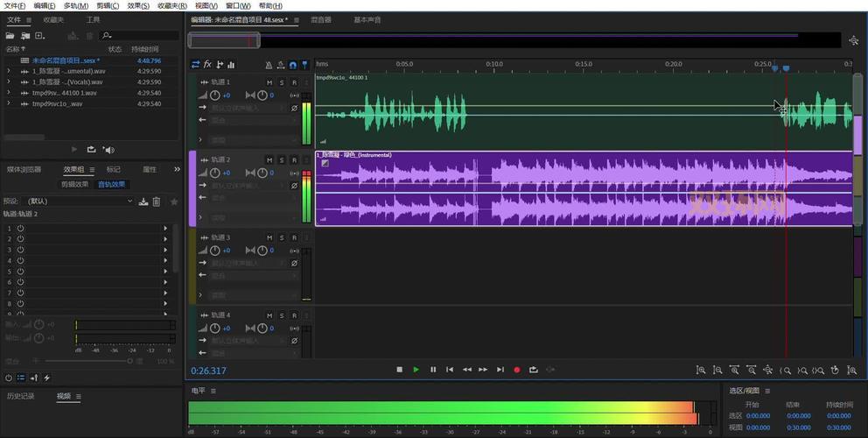Stop playback with the Stop button
This screenshot has width=868, height=438.
point(400,370)
